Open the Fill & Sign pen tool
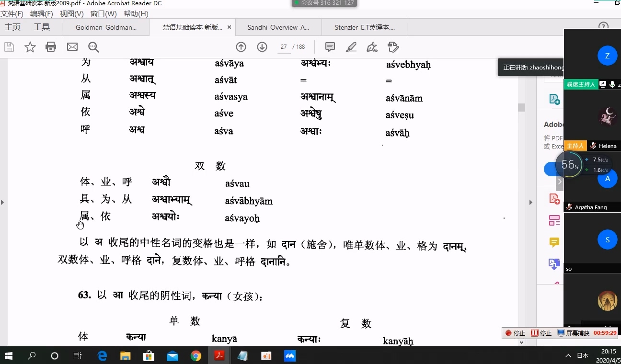621x364 pixels. (x=372, y=47)
